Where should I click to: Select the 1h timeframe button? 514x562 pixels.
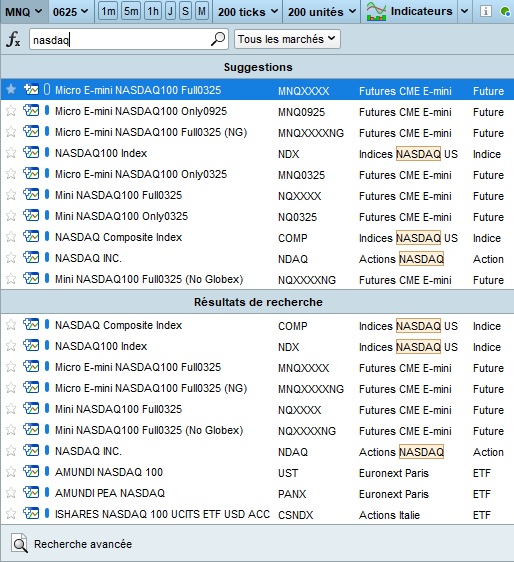point(153,11)
